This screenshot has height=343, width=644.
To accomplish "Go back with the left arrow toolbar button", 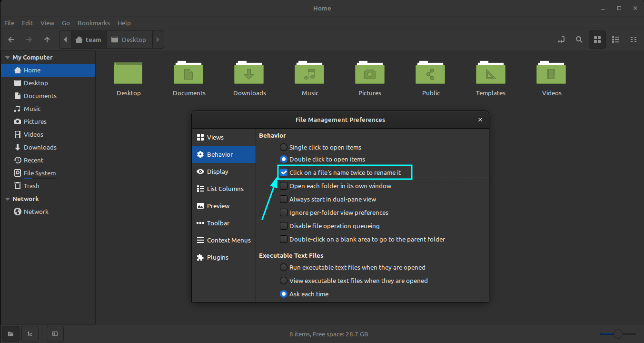I will point(11,40).
